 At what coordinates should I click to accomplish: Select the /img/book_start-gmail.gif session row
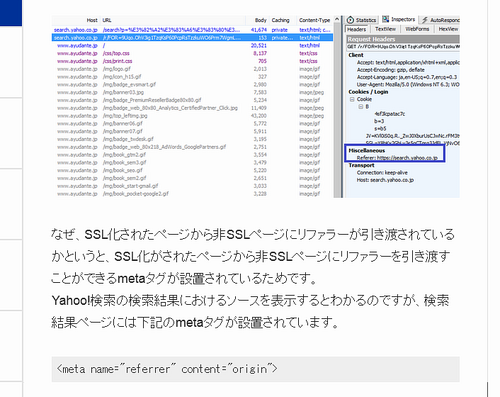192,186
